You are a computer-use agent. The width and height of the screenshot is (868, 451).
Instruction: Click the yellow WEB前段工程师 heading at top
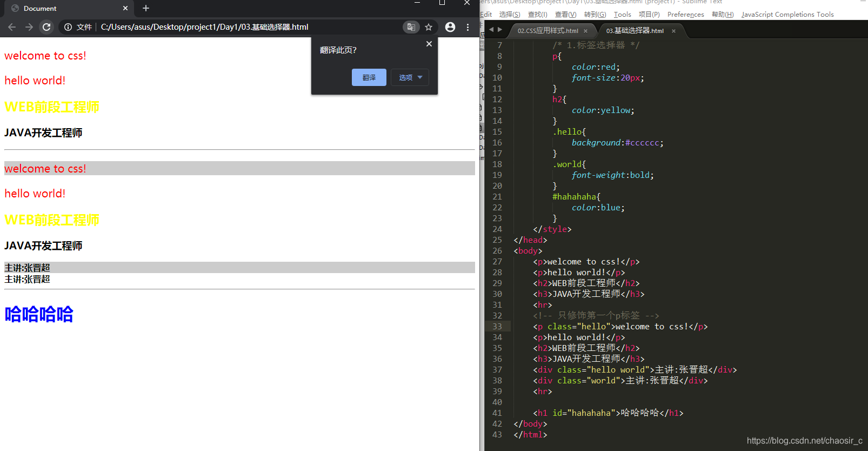[x=52, y=107]
